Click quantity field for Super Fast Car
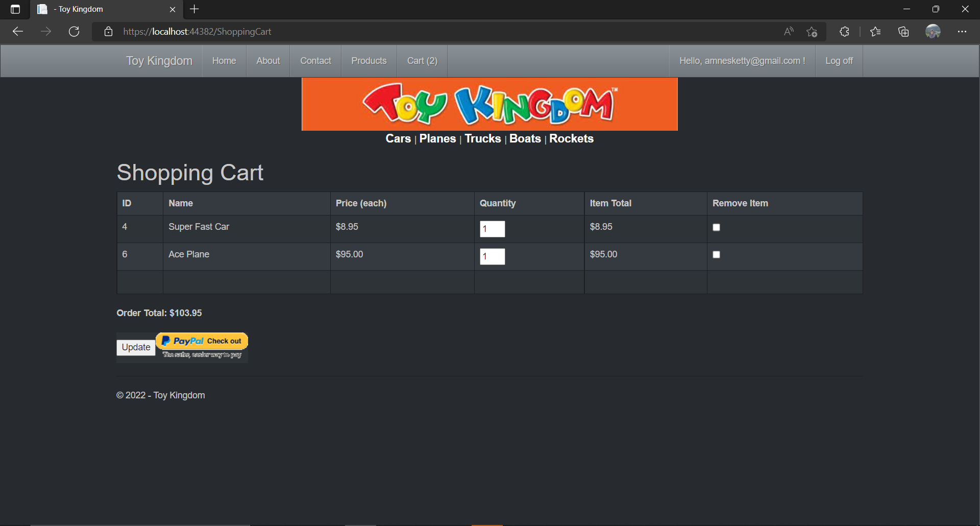This screenshot has height=526, width=980. tap(493, 229)
